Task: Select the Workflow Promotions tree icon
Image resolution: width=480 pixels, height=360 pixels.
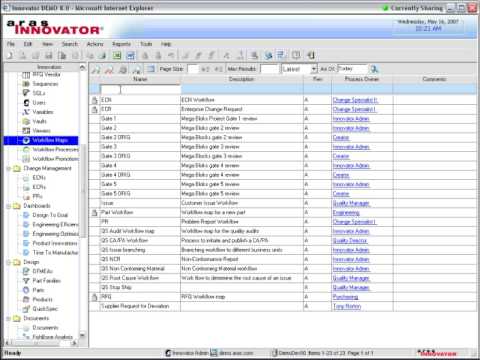Action: 26,159
